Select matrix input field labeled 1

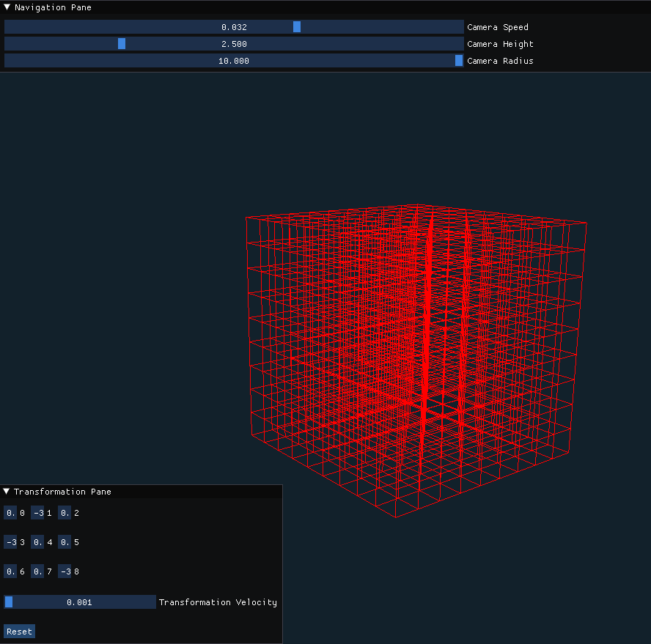coord(37,513)
